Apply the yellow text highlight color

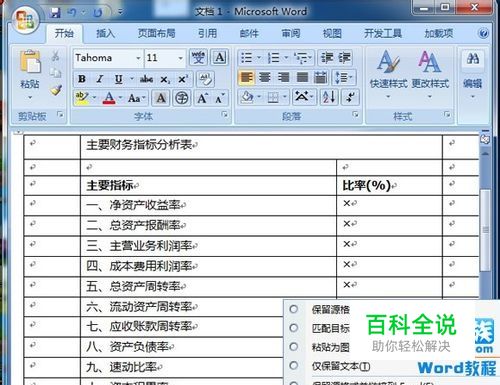click(x=82, y=98)
